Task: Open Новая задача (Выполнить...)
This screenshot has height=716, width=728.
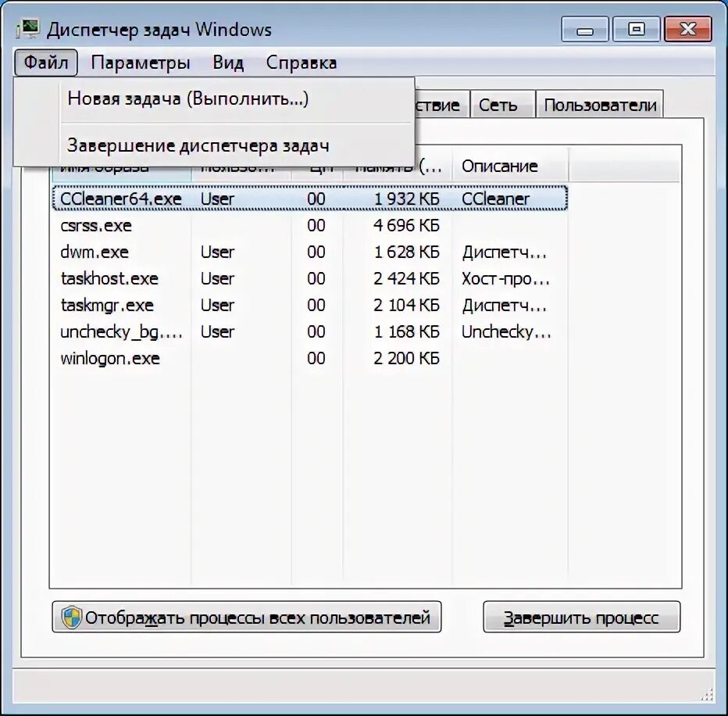Action: [187, 98]
